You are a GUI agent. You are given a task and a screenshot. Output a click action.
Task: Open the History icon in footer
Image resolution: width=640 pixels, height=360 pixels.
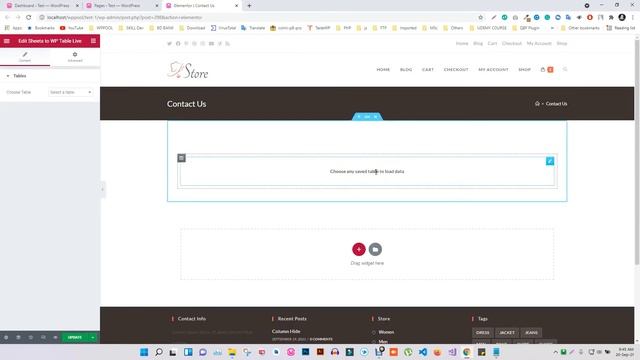tap(31, 338)
